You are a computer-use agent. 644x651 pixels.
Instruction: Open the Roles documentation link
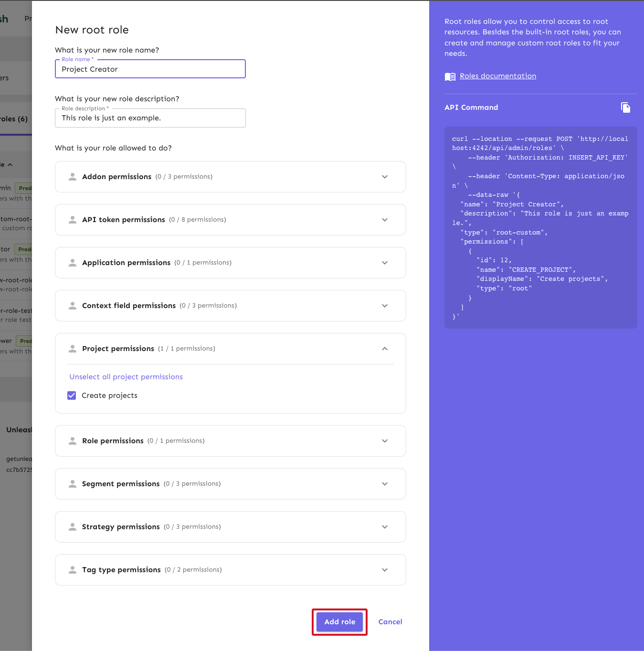497,75
